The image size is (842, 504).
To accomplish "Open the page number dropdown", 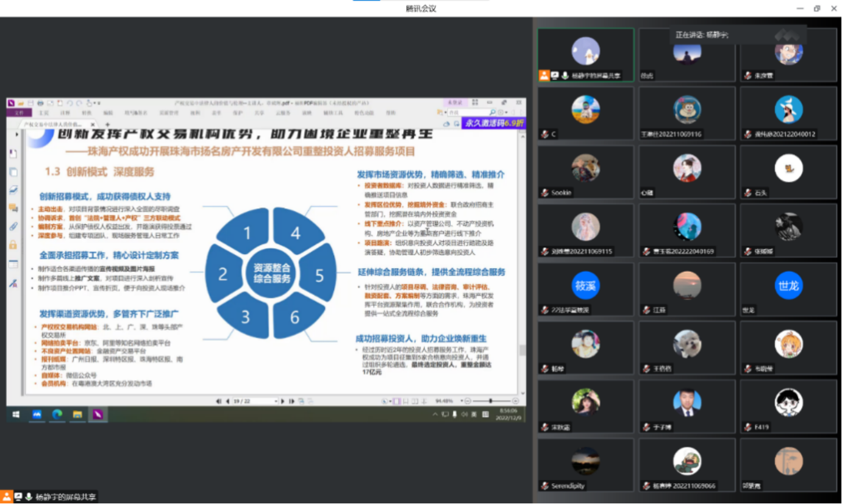I will [x=276, y=401].
